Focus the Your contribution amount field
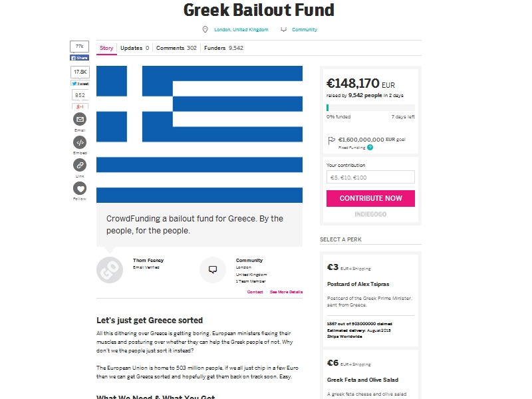532x399 pixels. click(x=370, y=177)
